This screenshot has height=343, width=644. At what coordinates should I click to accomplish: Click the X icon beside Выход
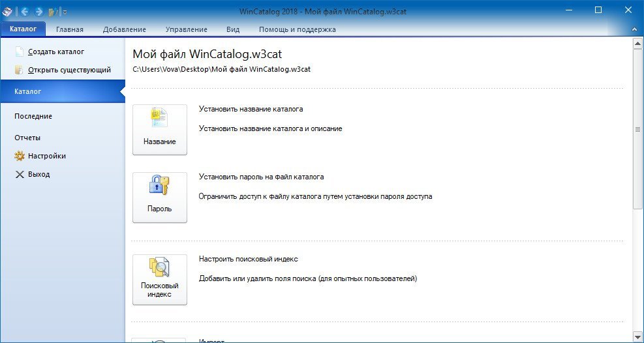[x=20, y=174]
